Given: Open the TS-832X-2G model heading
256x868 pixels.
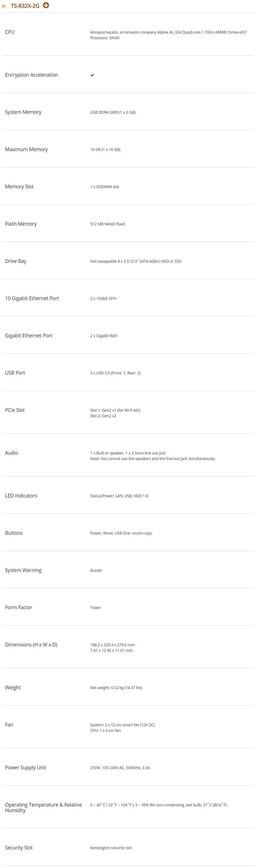Looking at the screenshot, I should pos(25,6).
